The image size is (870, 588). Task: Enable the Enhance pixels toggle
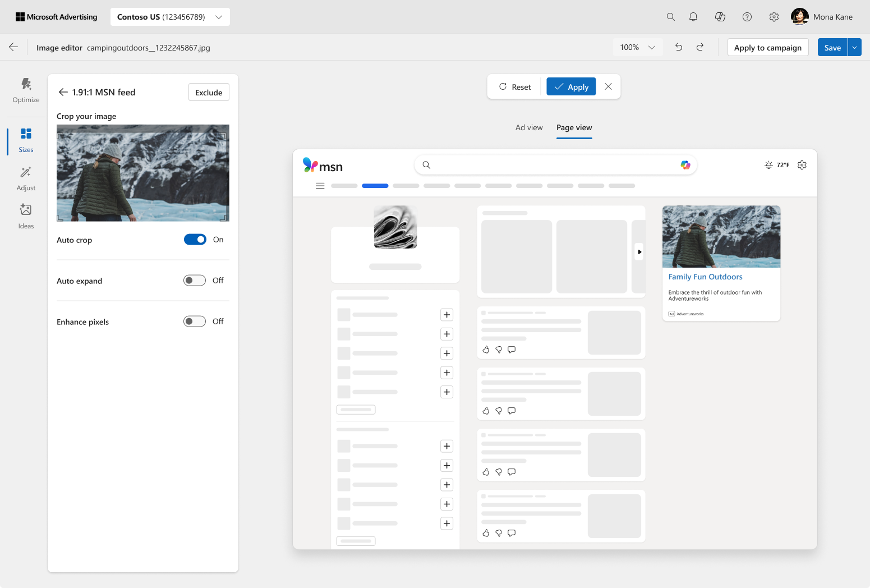(x=195, y=321)
